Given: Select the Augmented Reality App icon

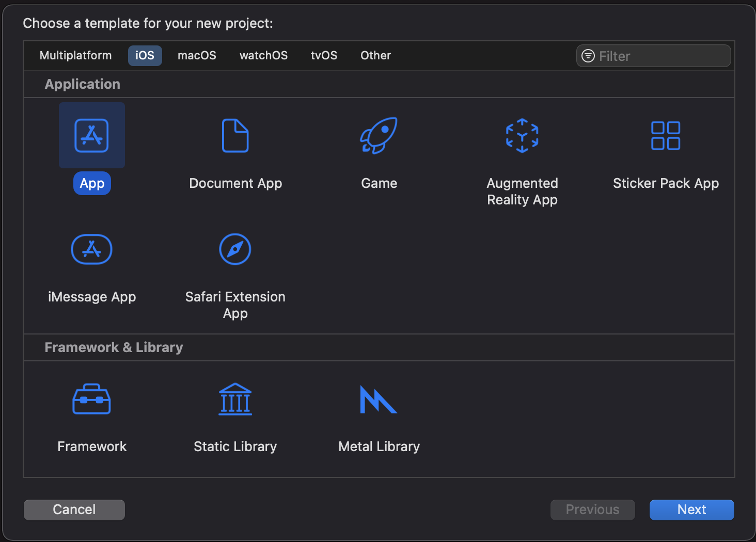Looking at the screenshot, I should click(x=522, y=135).
